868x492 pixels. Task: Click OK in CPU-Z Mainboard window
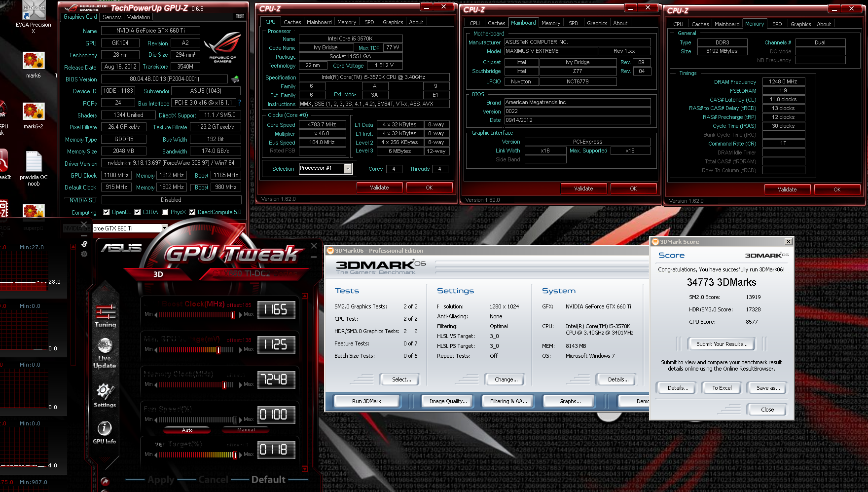point(633,189)
